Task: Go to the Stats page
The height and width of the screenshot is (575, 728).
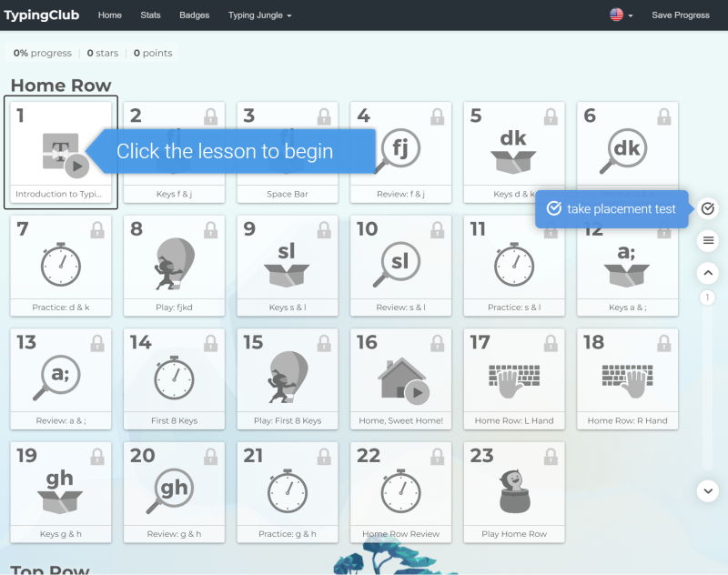Action: pos(150,15)
